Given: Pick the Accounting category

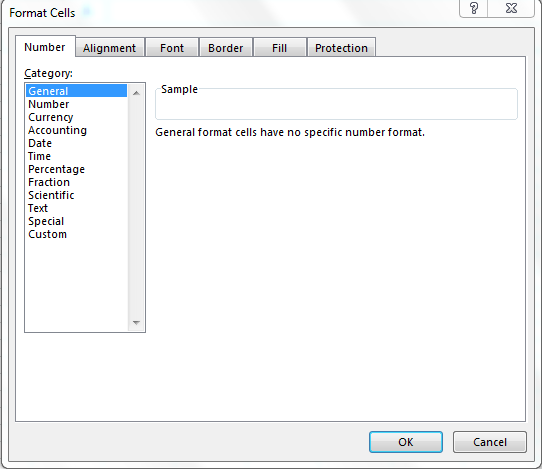Looking at the screenshot, I should [x=57, y=130].
